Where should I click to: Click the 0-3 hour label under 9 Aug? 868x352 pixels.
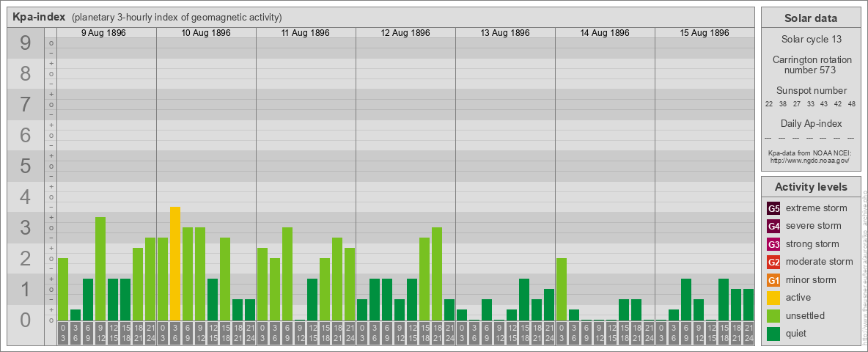[x=63, y=334]
